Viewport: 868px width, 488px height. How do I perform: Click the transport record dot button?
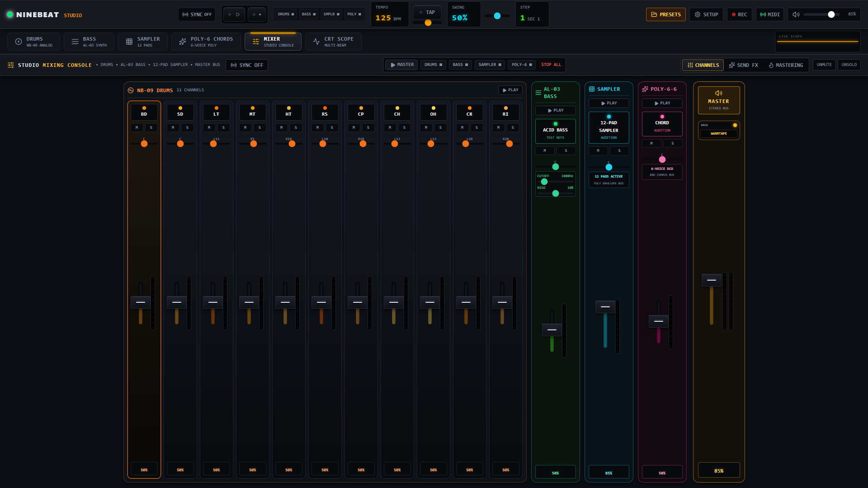click(257, 14)
